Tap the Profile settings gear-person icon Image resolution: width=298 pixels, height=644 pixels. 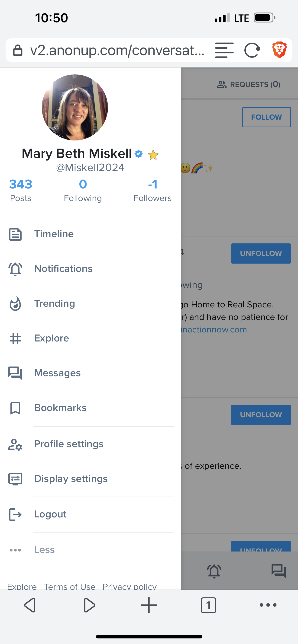(x=15, y=444)
